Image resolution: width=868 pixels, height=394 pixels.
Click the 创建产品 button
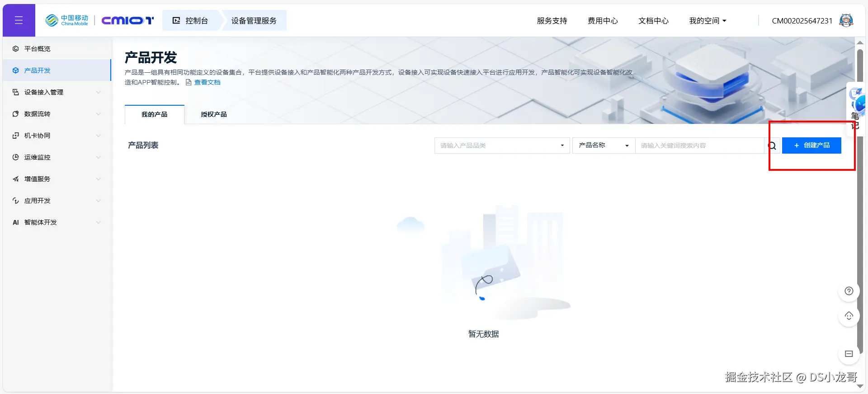tap(811, 145)
